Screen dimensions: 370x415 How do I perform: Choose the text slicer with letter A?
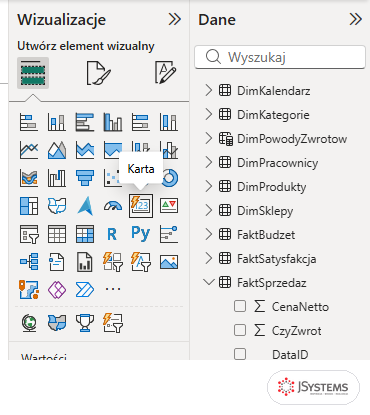point(141,261)
